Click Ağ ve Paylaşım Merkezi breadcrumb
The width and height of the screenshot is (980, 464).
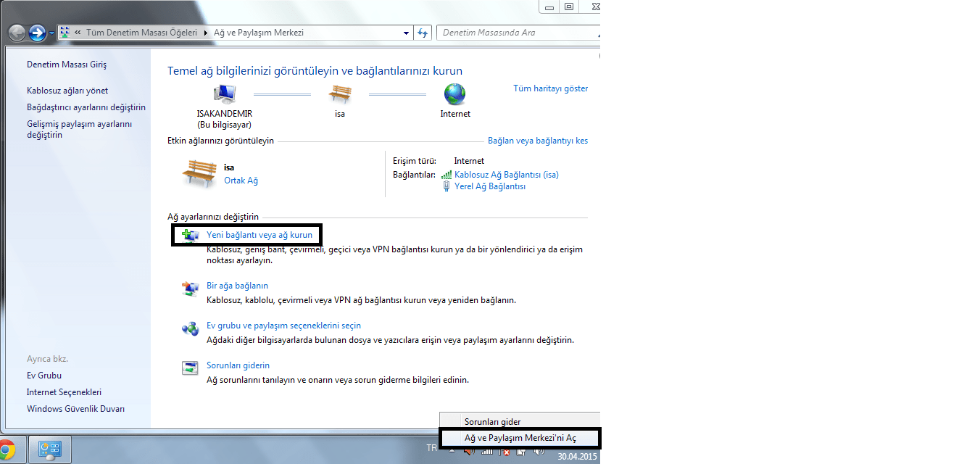259,33
